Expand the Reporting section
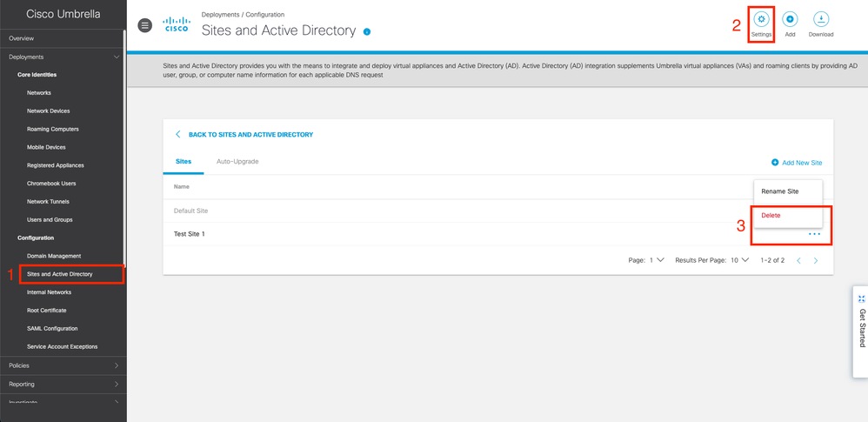This screenshot has height=422, width=868. [x=117, y=384]
